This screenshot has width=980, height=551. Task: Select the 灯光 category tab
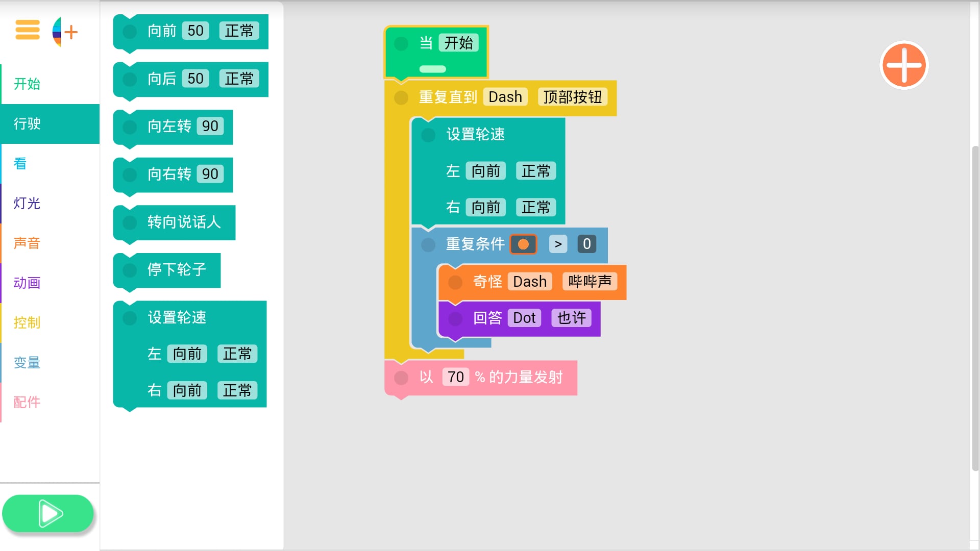pyautogui.click(x=50, y=203)
